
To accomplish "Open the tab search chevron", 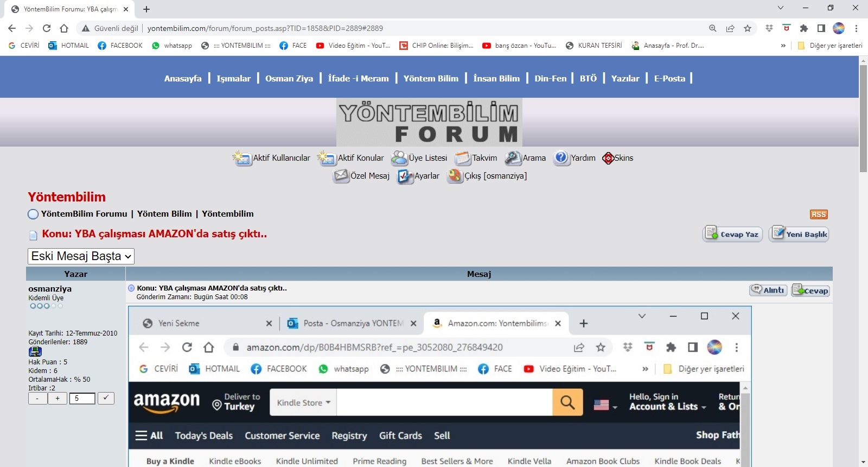I will (x=781, y=8).
